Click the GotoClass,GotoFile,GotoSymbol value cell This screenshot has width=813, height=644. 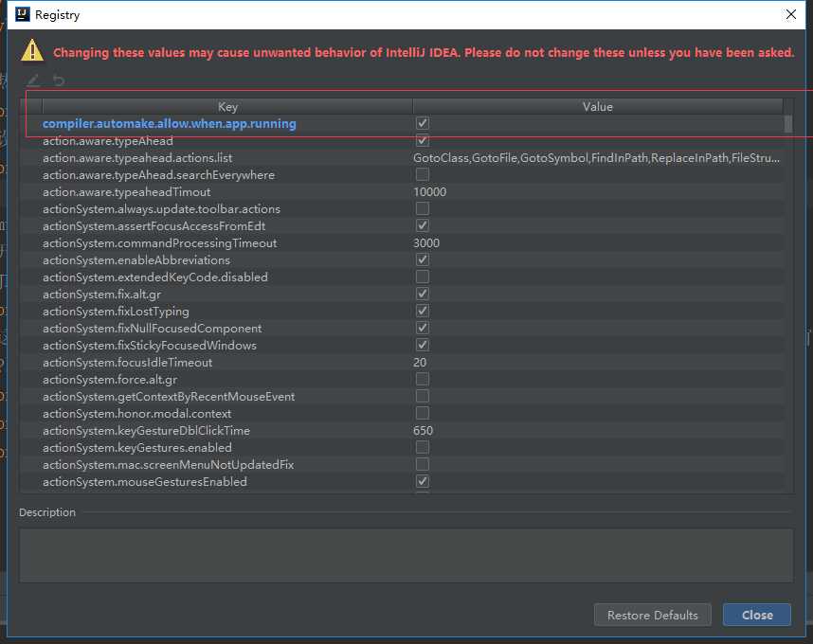point(596,158)
